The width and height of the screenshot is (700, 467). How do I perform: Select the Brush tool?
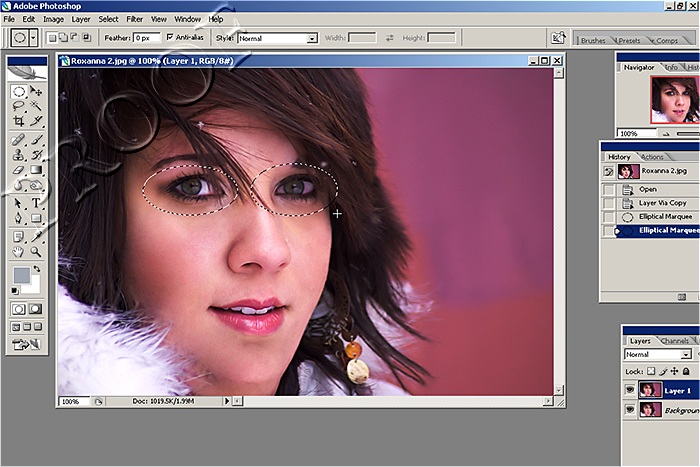[x=36, y=140]
